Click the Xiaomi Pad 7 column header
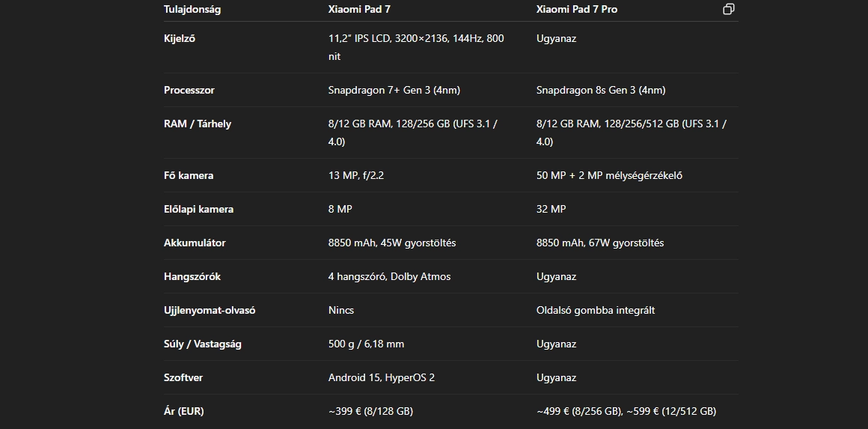The image size is (868, 429). coord(359,10)
